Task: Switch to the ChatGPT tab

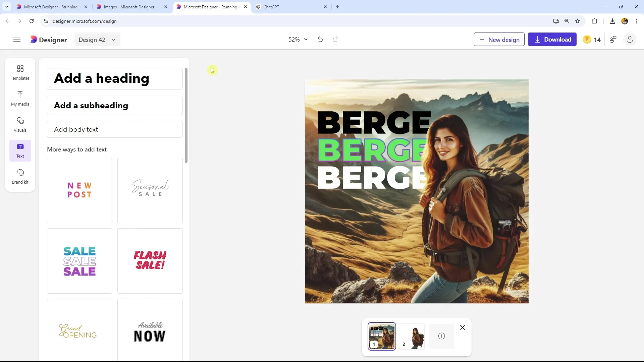Action: (x=271, y=7)
